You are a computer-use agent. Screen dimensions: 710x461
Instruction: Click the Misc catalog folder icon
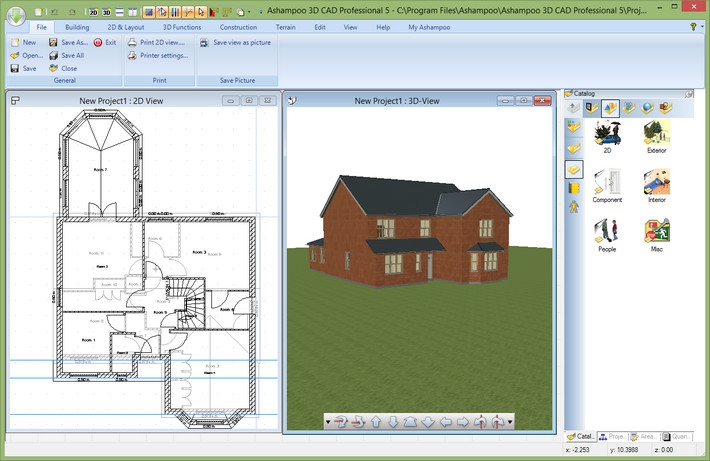pyautogui.click(x=656, y=232)
